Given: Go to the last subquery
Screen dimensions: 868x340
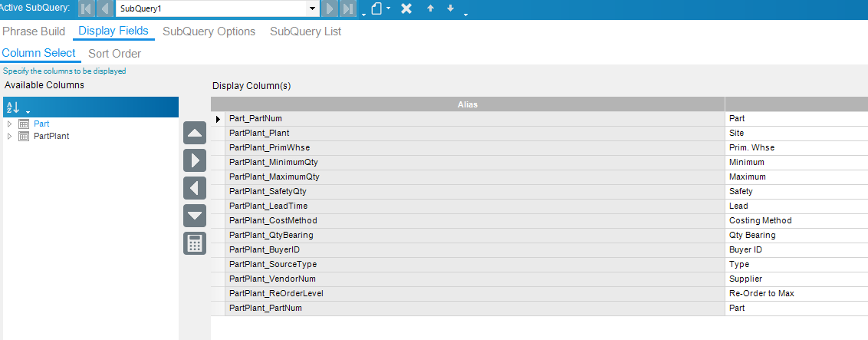Looking at the screenshot, I should point(347,9).
